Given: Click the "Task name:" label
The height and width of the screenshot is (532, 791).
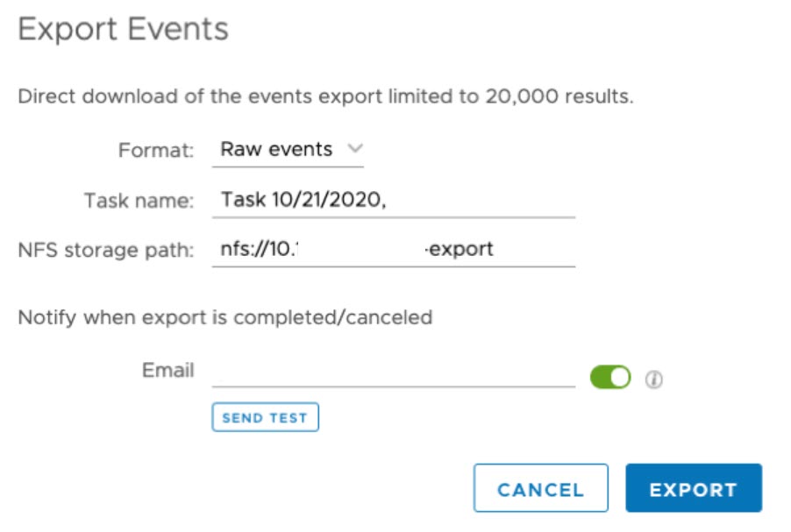Looking at the screenshot, I should pyautogui.click(x=139, y=201).
